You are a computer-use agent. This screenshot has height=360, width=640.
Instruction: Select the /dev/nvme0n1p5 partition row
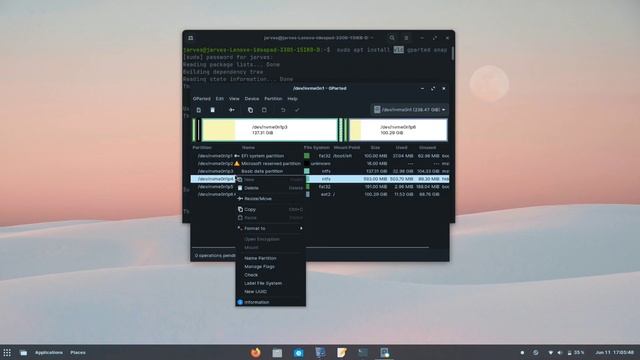320,187
